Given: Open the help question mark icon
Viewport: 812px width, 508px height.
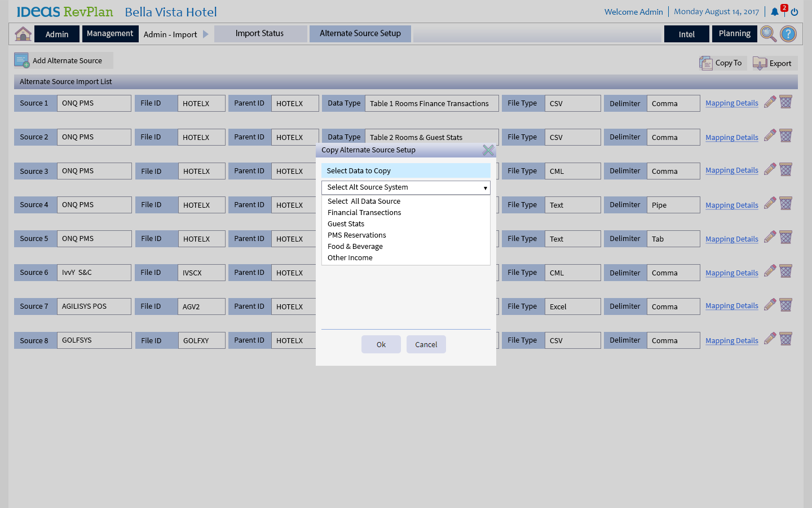Looking at the screenshot, I should tap(788, 34).
